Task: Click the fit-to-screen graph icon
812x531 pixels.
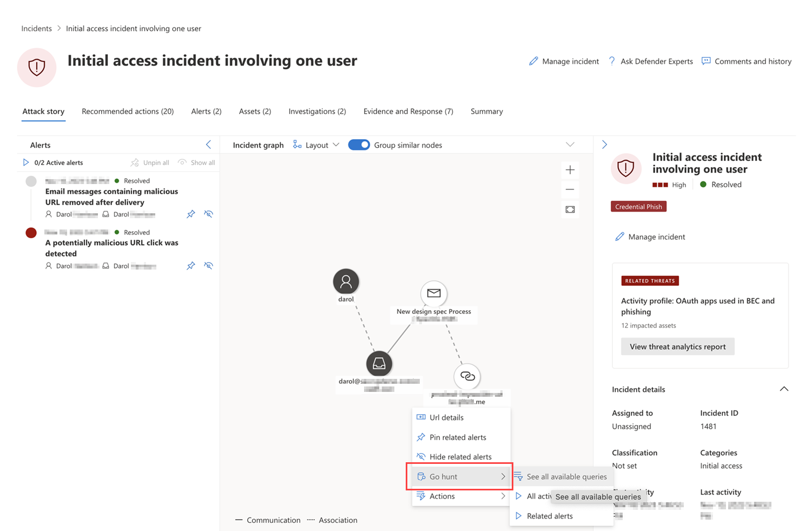Action: (x=570, y=209)
